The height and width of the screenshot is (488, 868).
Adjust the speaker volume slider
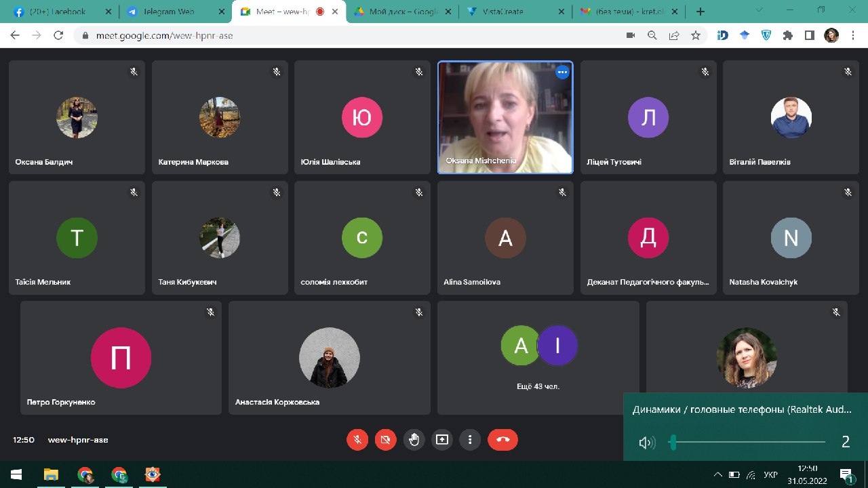673,443
